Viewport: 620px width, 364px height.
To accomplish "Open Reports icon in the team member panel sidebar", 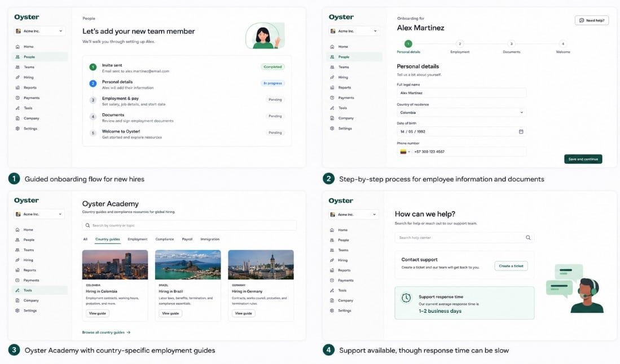I will 17,88.
